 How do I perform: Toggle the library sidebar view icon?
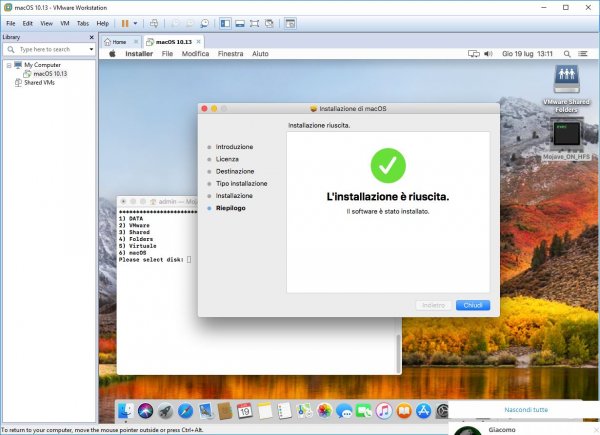(225, 23)
